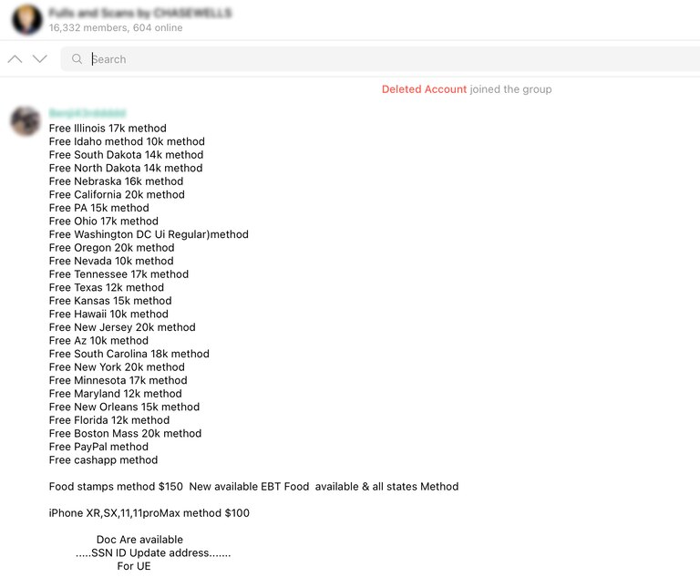
Task: Select 'Free North Dakota 14k method' line
Action: (126, 168)
